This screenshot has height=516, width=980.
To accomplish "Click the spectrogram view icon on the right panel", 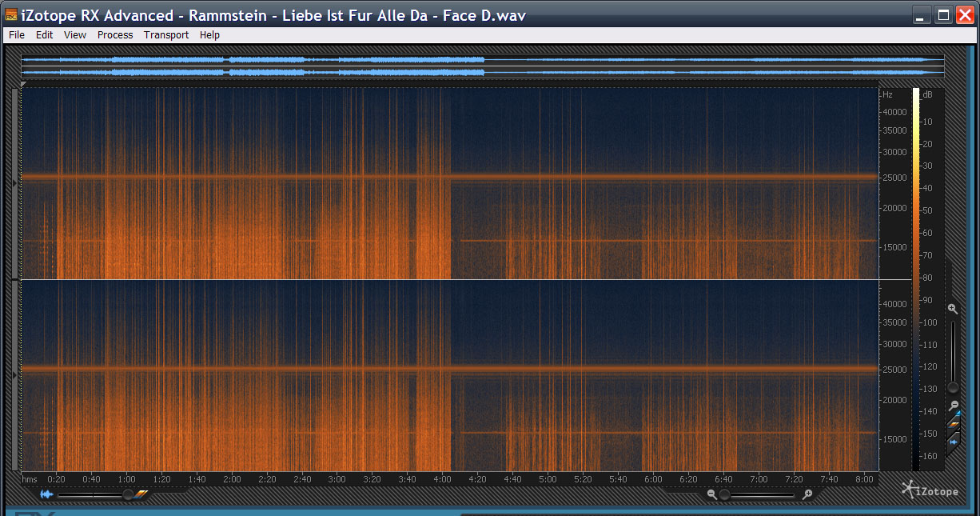I will point(953,421).
